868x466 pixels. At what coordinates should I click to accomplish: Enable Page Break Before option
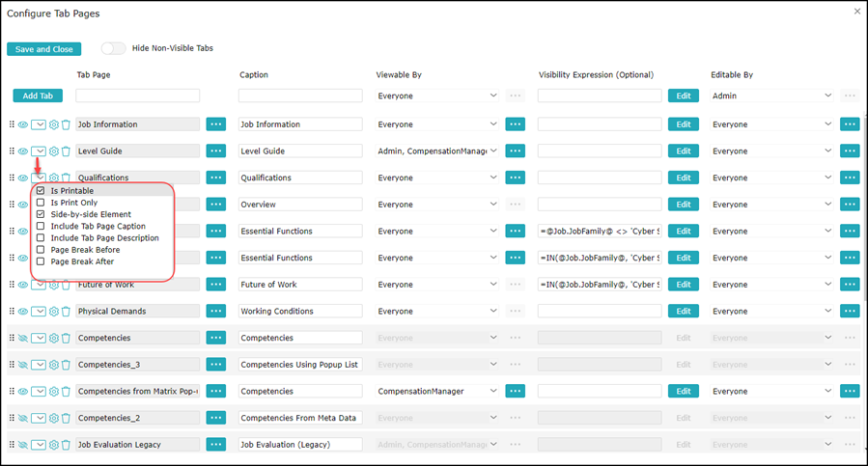point(41,250)
